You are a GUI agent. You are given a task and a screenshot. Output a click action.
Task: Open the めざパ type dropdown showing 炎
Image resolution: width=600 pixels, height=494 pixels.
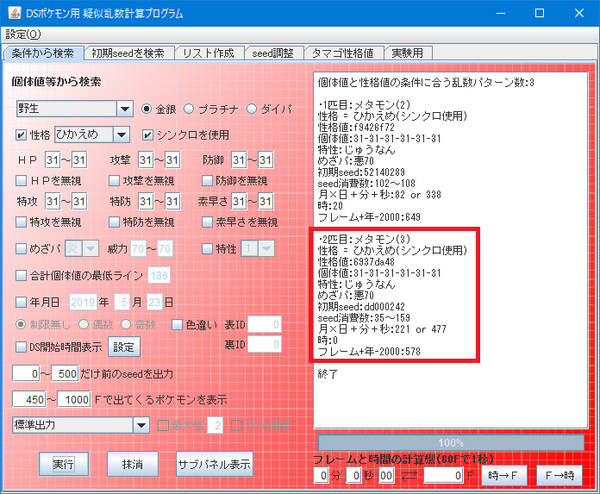pyautogui.click(x=90, y=249)
